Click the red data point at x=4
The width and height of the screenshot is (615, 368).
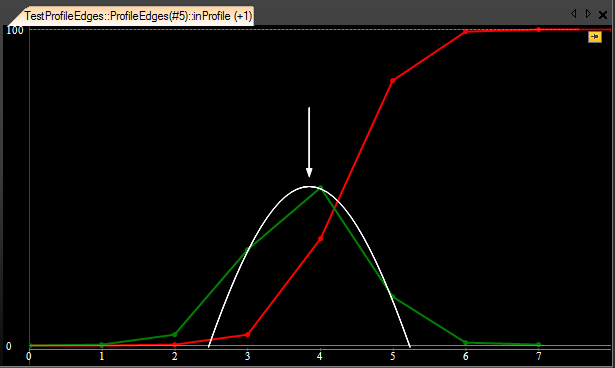(320, 238)
